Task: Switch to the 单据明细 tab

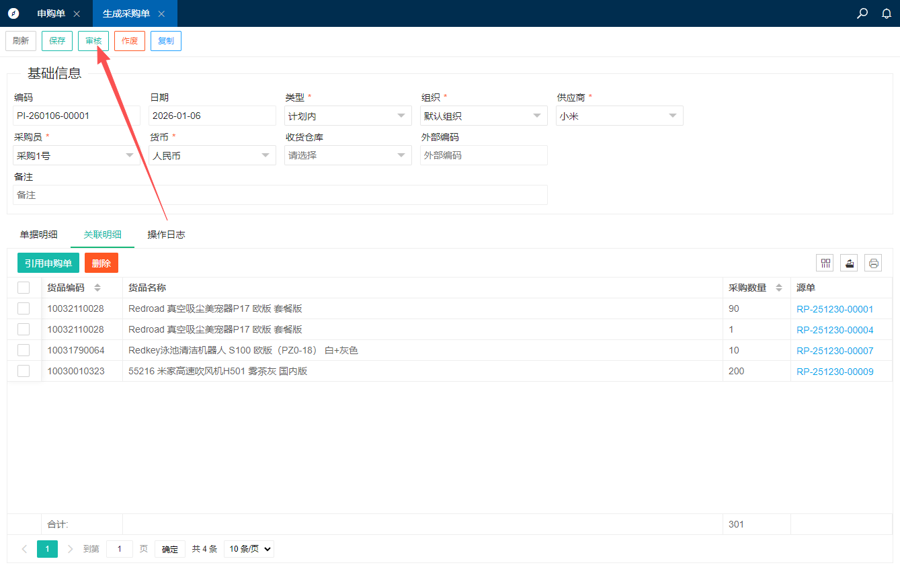Action: [x=38, y=235]
